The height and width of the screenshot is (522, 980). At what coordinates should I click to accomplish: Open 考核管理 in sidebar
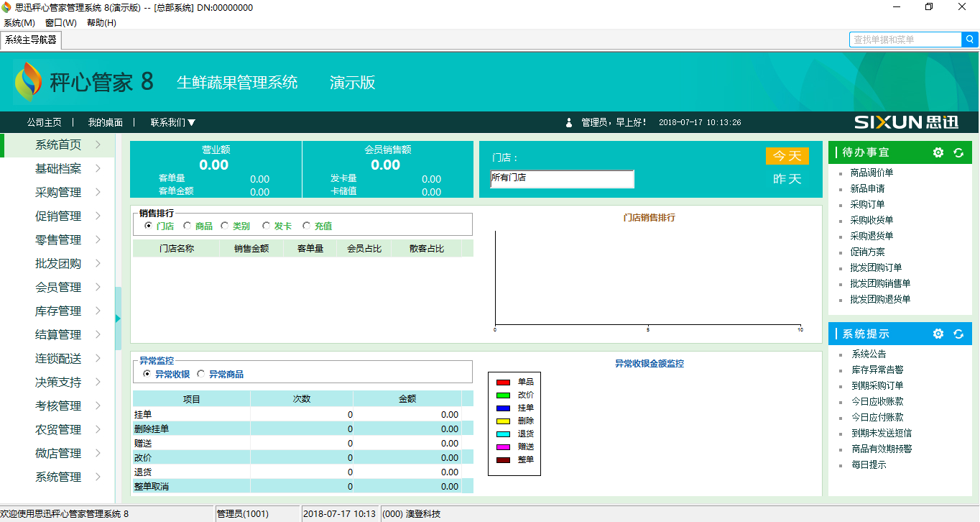pos(57,406)
